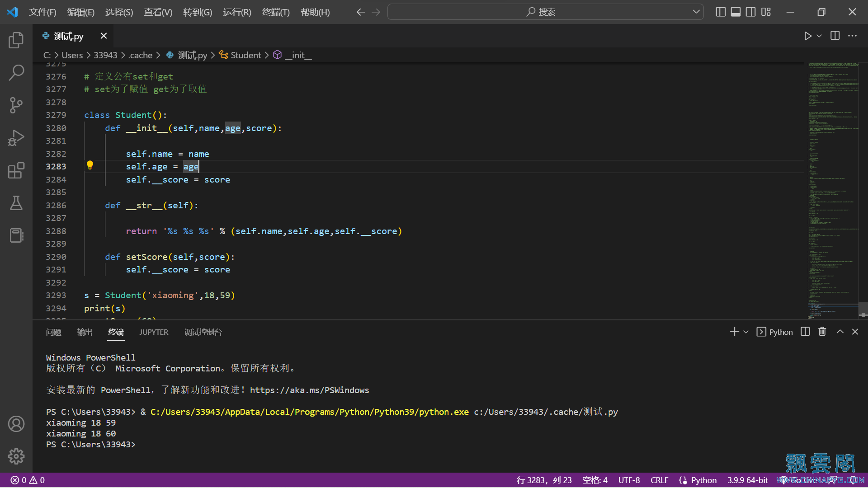
Task: Select Python terminal instance label
Action: (x=775, y=332)
